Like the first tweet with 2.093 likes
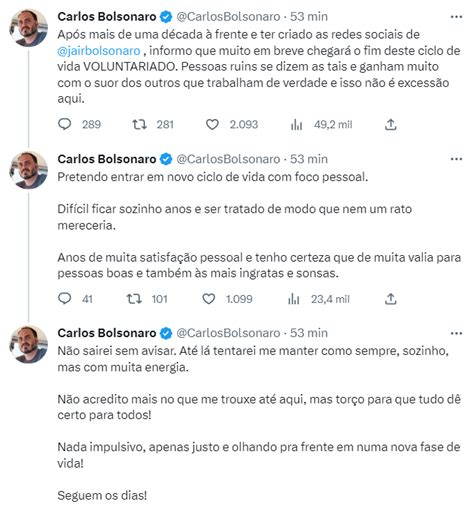474x511 pixels. [212, 124]
